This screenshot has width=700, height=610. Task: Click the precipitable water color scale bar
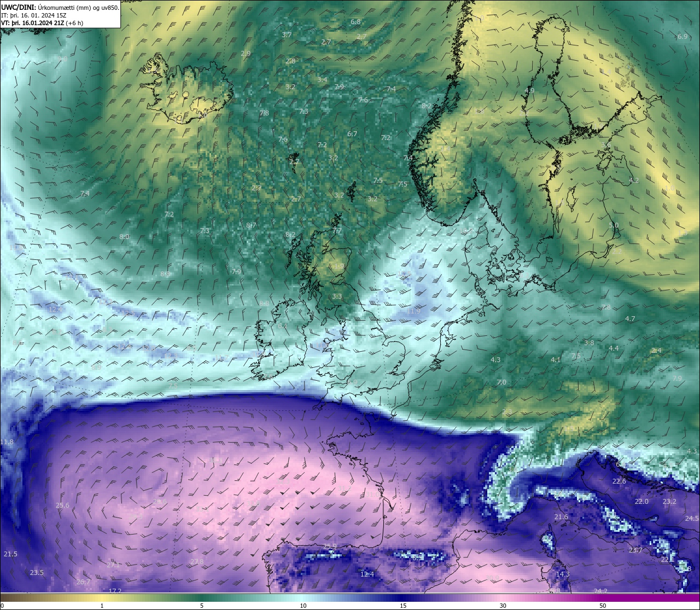tap(350, 597)
